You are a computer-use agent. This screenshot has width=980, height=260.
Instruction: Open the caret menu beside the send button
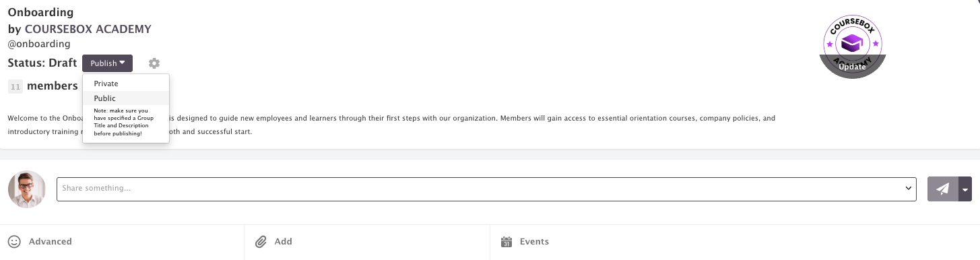965,189
